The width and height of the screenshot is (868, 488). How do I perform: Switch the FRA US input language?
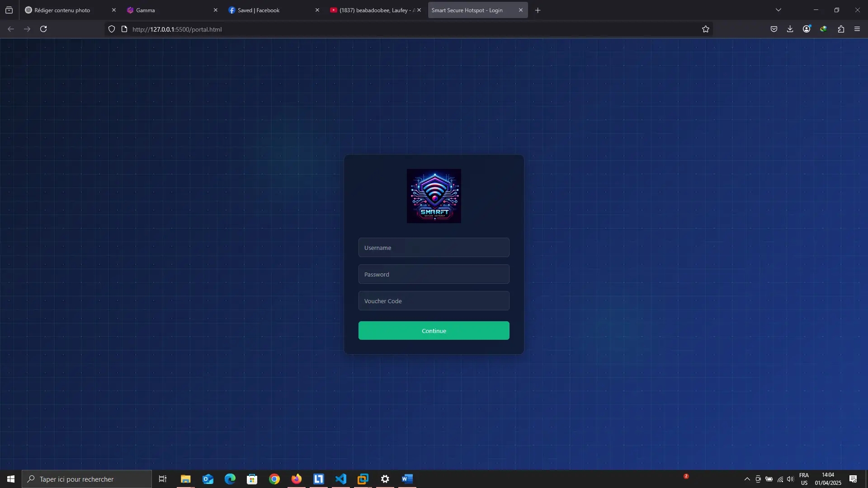click(804, 479)
